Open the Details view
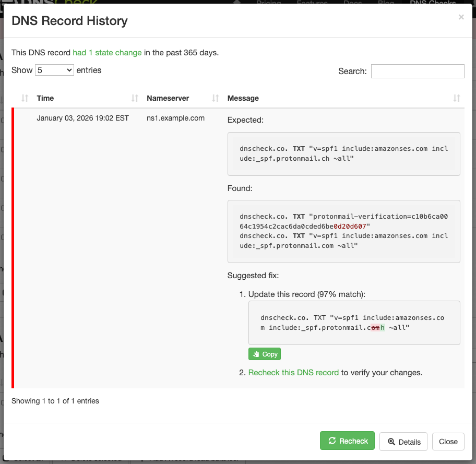This screenshot has height=464, width=476. tap(403, 441)
